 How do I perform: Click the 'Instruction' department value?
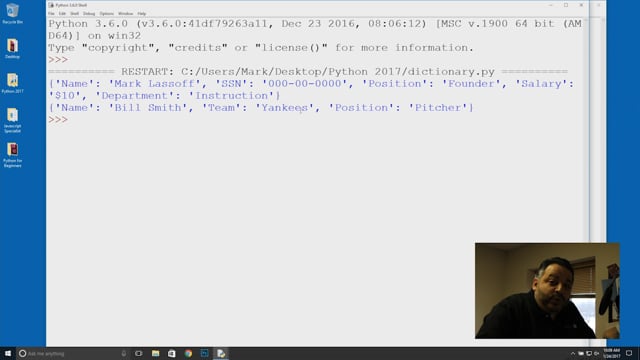click(x=231, y=96)
